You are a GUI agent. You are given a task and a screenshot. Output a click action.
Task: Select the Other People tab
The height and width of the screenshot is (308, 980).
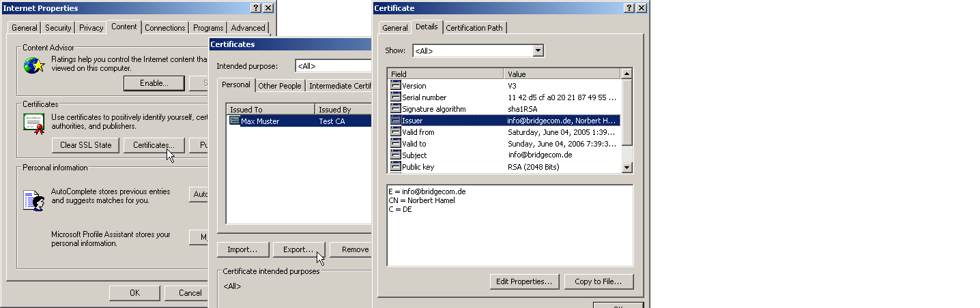pyautogui.click(x=279, y=86)
